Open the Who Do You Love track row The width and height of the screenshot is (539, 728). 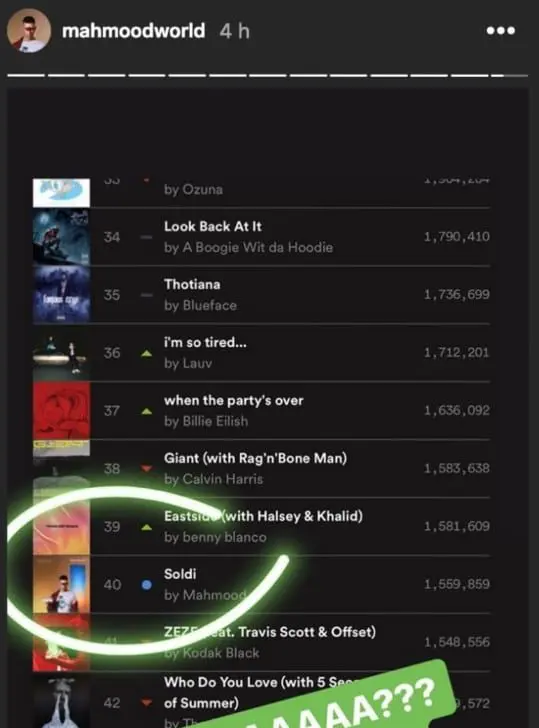pos(261,700)
